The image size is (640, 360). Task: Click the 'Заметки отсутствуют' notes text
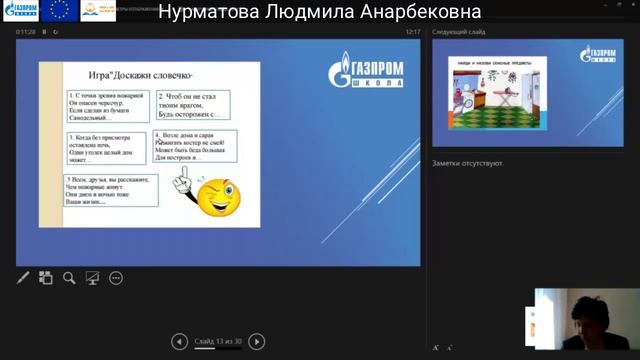tap(468, 163)
